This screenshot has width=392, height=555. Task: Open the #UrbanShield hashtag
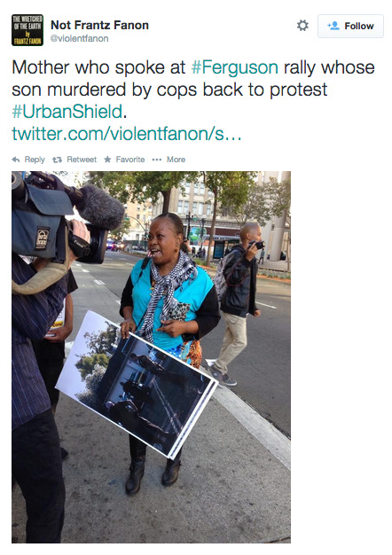(x=67, y=112)
